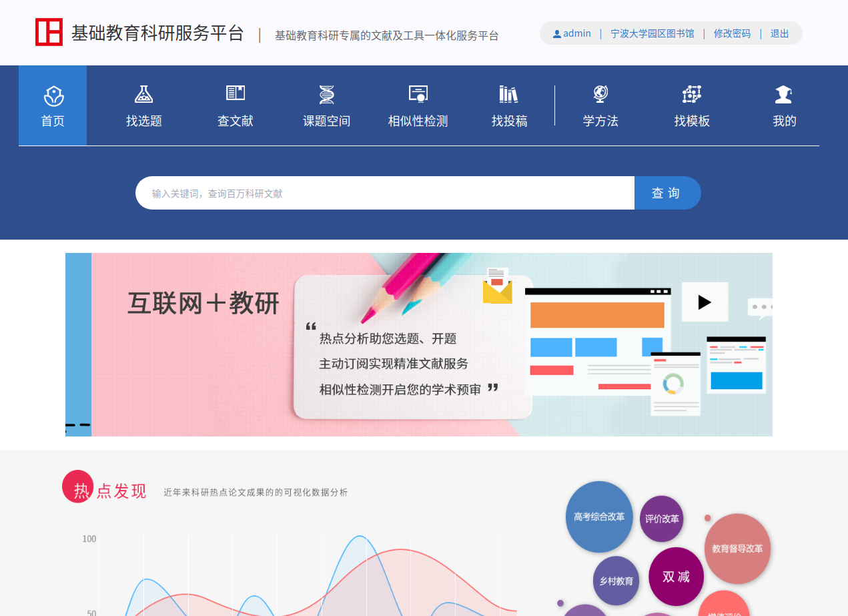This screenshot has width=848, height=616.
Task: Click 退出 to log out
Action: click(x=780, y=33)
